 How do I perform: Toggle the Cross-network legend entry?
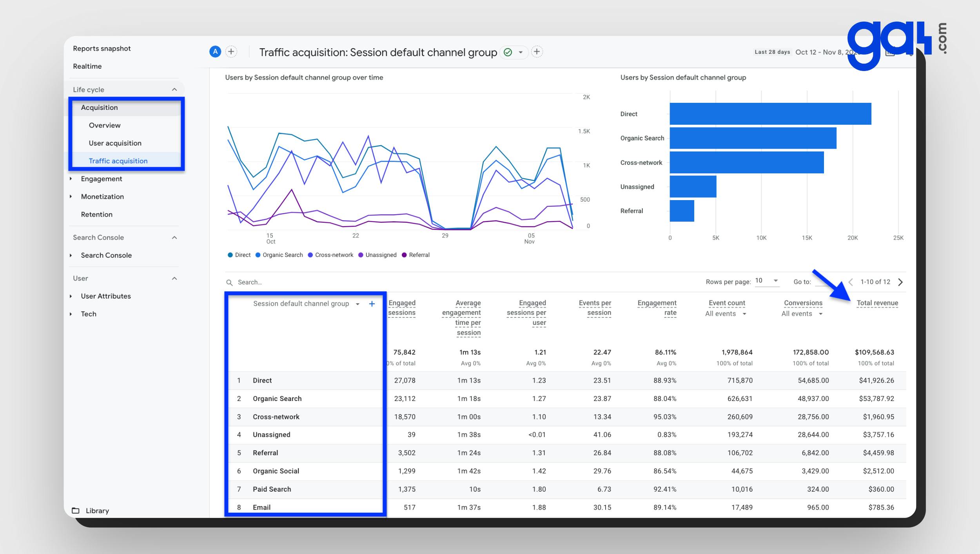[330, 255]
